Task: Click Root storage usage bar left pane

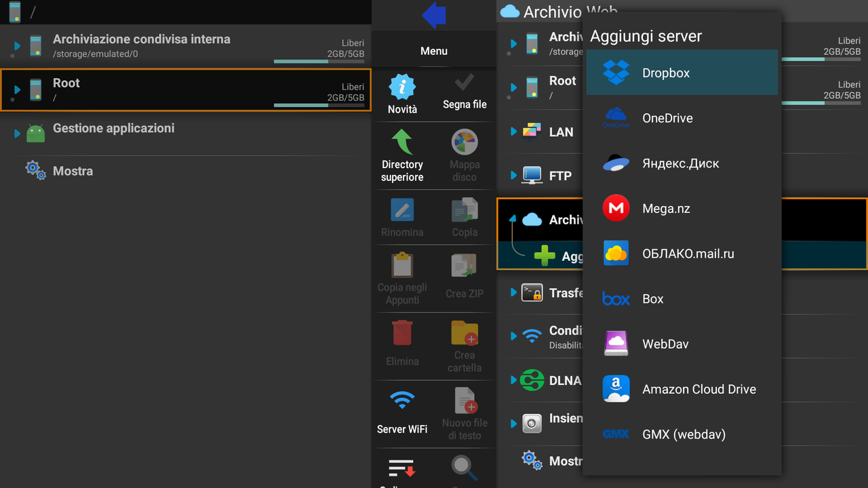Action: pyautogui.click(x=319, y=105)
